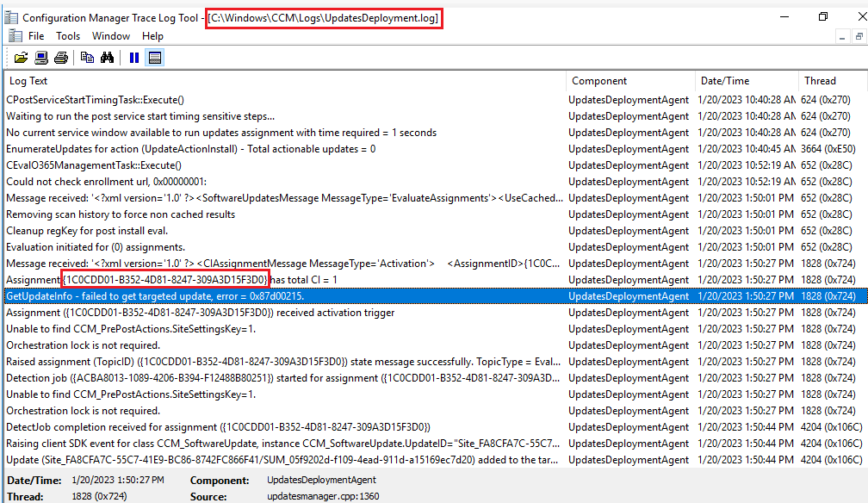Select the highlighted GetUpdateInfo failed error row

coord(434,296)
